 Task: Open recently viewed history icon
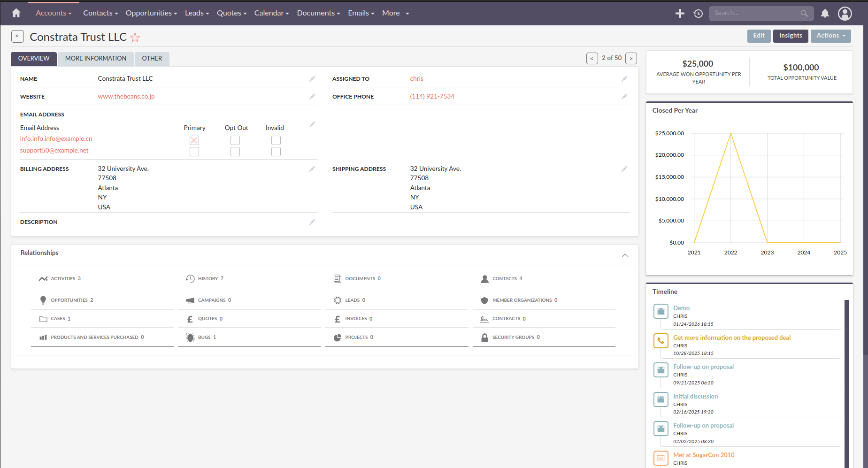[x=698, y=14]
